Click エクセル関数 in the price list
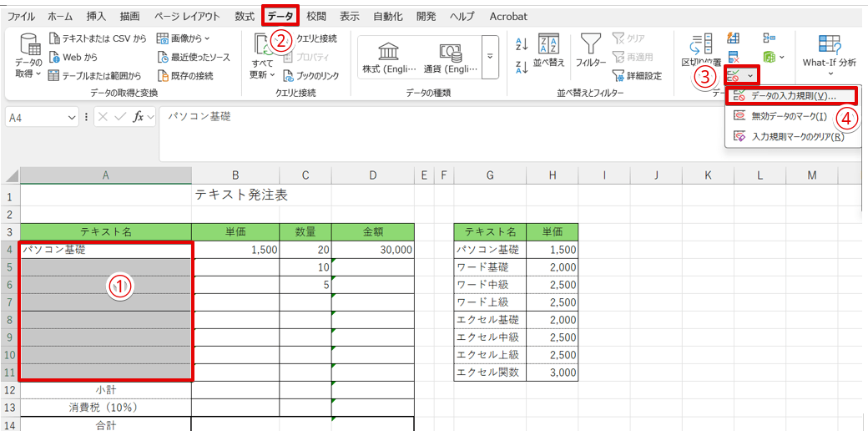 pos(490,373)
